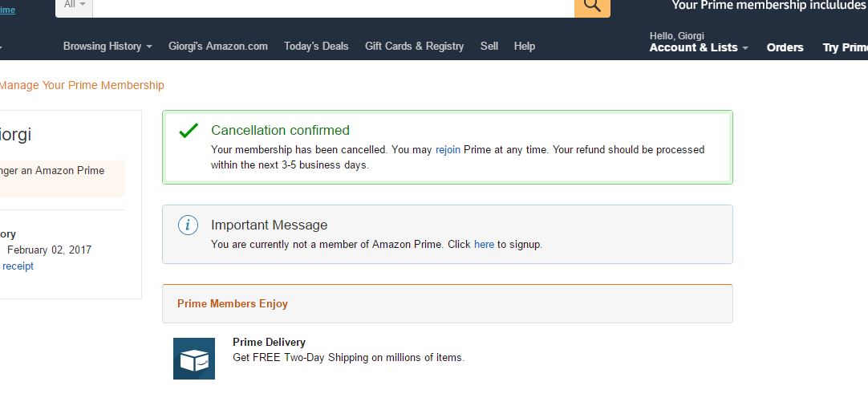Open the Help page
868x402 pixels.
524,47
